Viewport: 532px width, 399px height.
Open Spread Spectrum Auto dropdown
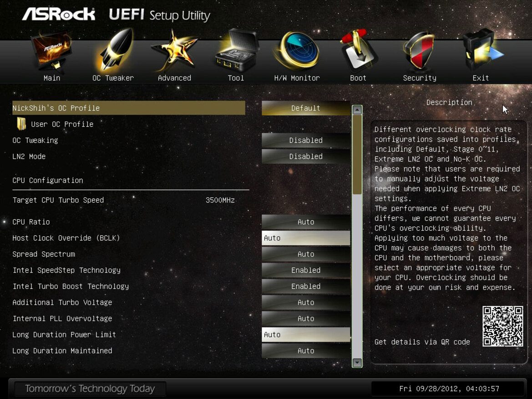tap(306, 254)
